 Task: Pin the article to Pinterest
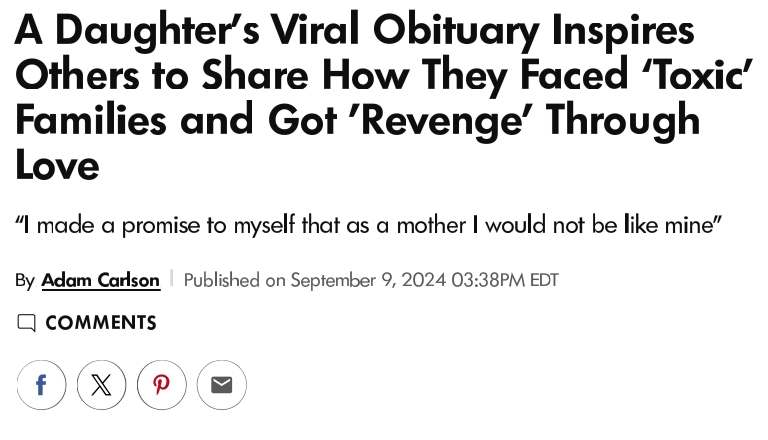click(161, 385)
